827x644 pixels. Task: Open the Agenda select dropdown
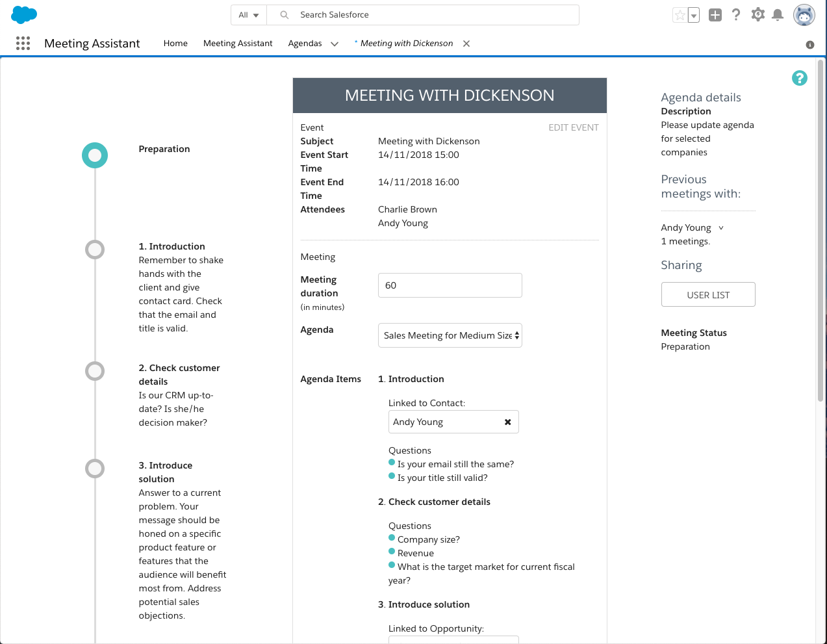(x=450, y=335)
